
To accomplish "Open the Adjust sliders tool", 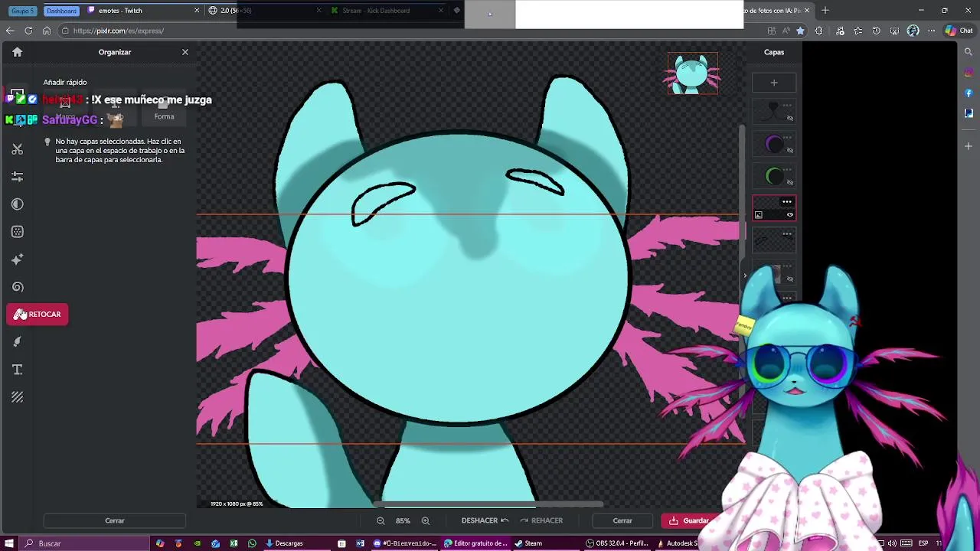I will (18, 177).
